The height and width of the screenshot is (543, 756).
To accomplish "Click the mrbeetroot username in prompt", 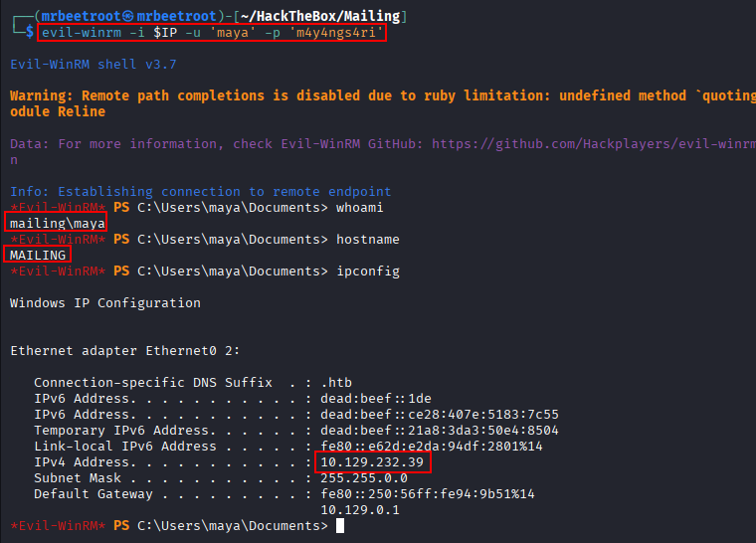I will click(81, 16).
